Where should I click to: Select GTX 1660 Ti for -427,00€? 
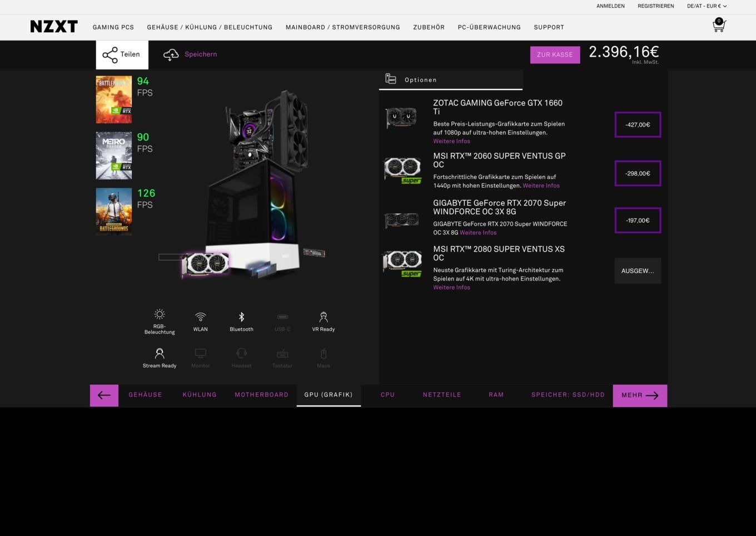coord(638,124)
